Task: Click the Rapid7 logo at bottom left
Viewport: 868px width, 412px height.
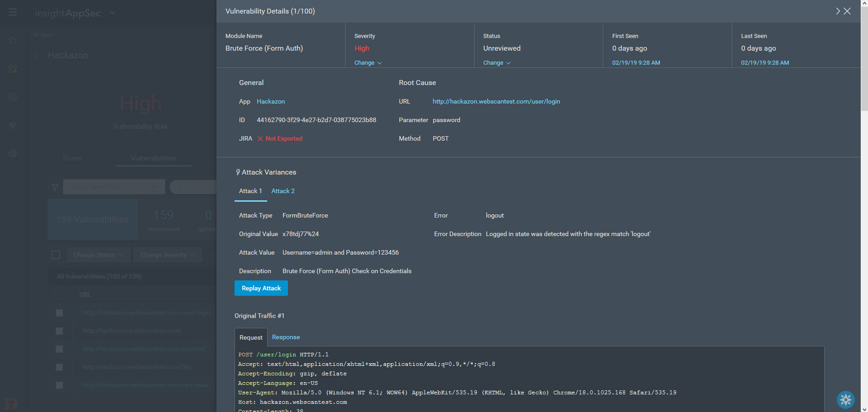Action: tap(11, 403)
